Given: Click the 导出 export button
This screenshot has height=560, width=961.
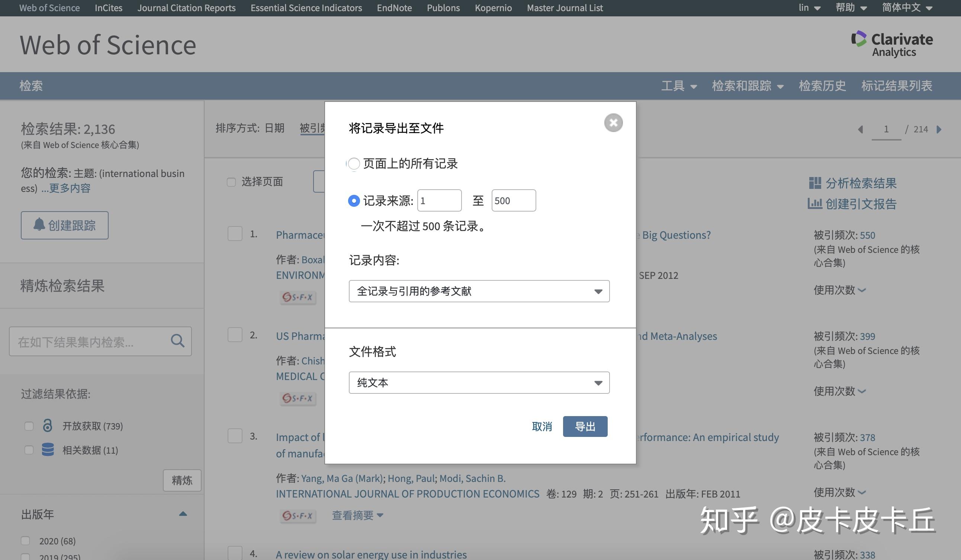Looking at the screenshot, I should coord(585,427).
